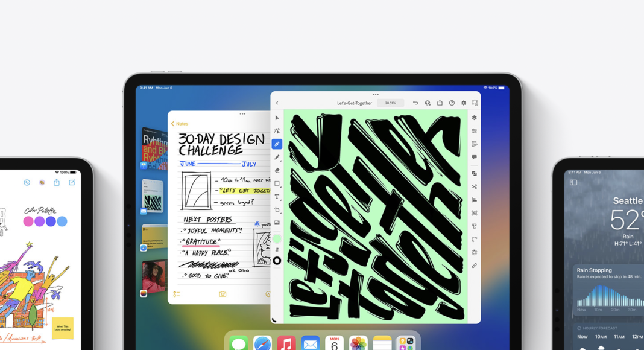644x350 pixels.
Task: Open the Align panel in Illustrator
Action: [x=475, y=200]
